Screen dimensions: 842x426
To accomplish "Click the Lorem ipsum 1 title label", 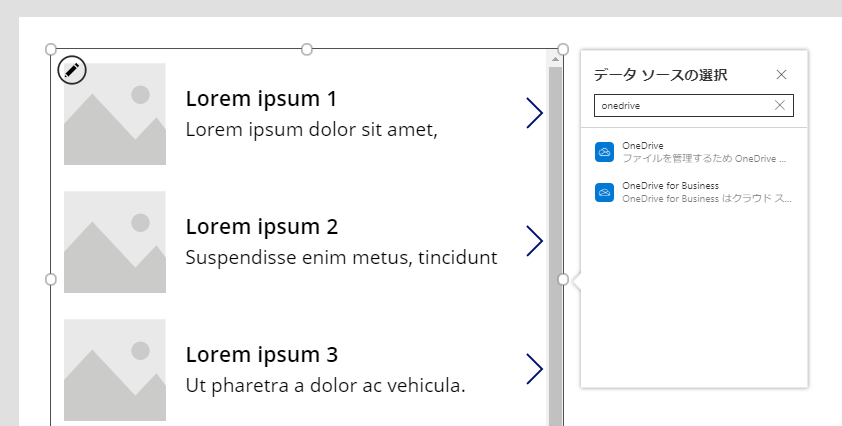I will 261,99.
